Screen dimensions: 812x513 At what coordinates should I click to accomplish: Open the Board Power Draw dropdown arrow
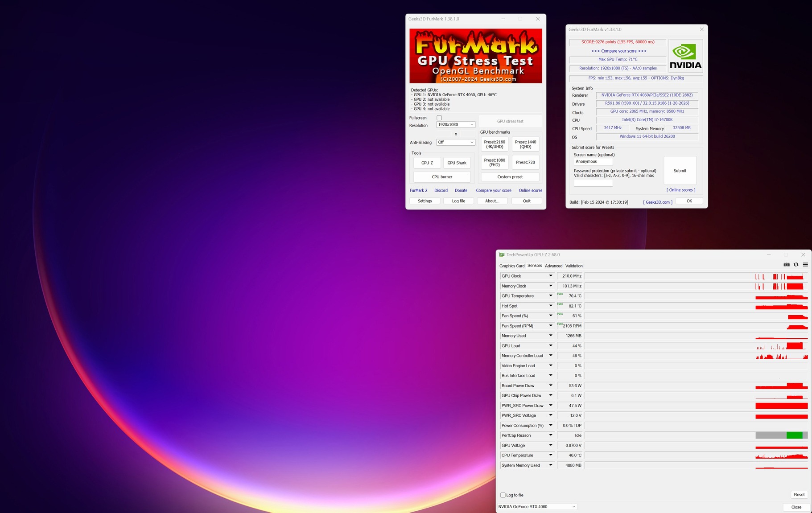click(551, 386)
